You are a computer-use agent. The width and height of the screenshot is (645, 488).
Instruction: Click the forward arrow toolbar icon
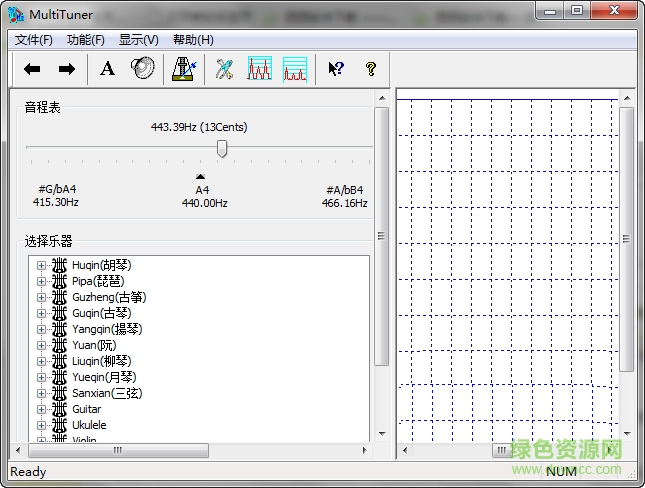(x=66, y=69)
